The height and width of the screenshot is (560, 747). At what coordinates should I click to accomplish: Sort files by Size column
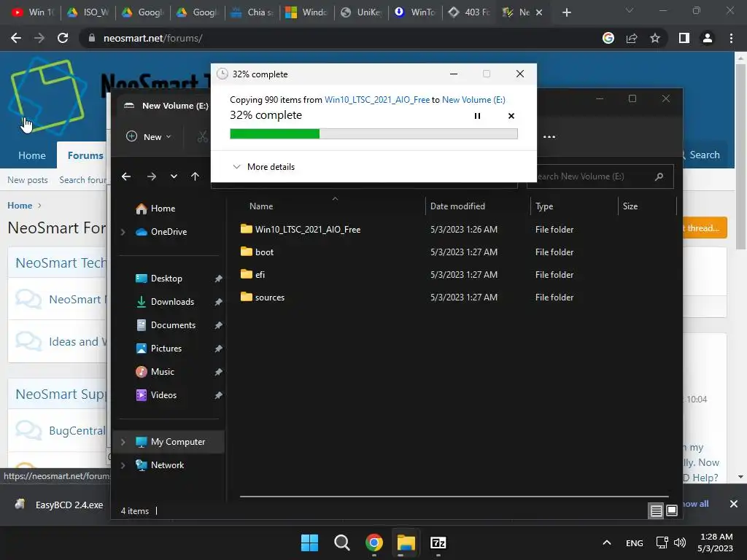coord(630,206)
